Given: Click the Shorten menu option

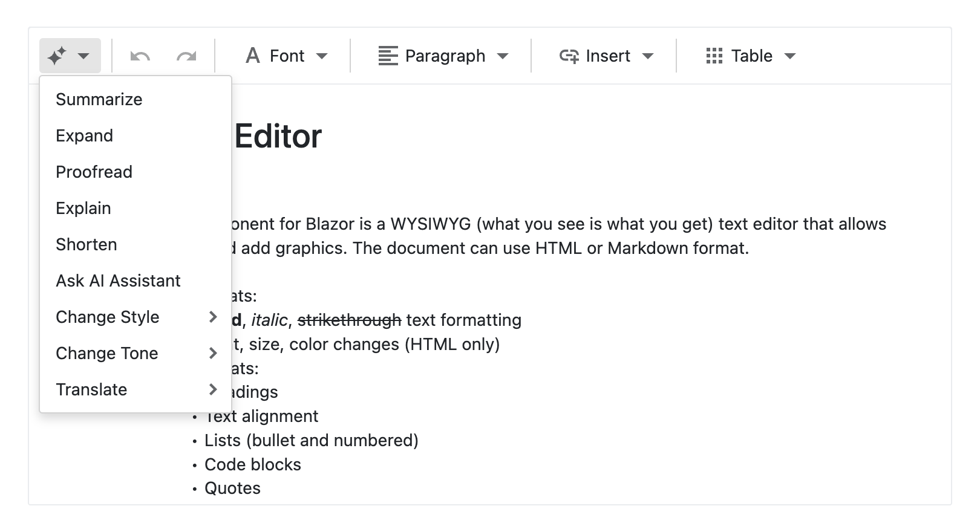Looking at the screenshot, I should pyautogui.click(x=87, y=244).
